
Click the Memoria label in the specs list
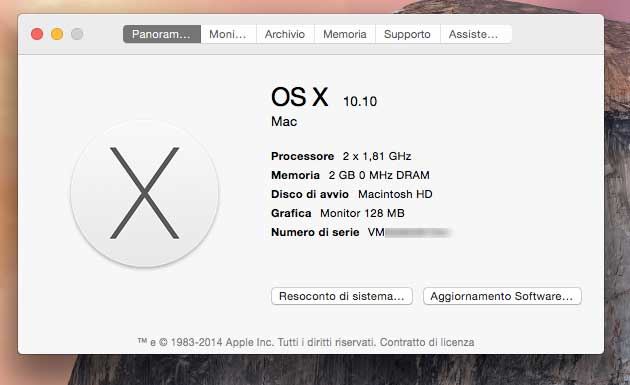coord(295,175)
